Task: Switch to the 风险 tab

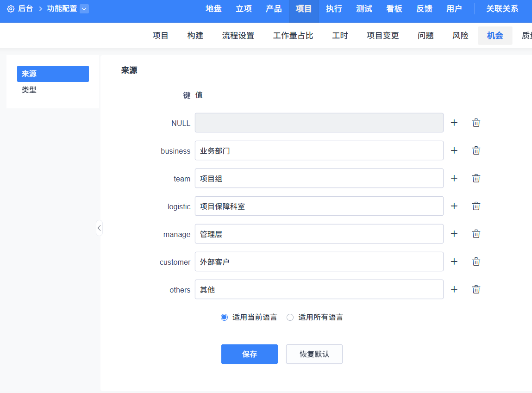Action: pyautogui.click(x=460, y=36)
